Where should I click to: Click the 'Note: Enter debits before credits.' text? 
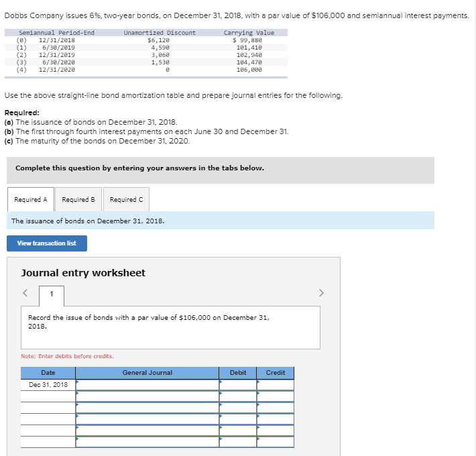point(68,356)
